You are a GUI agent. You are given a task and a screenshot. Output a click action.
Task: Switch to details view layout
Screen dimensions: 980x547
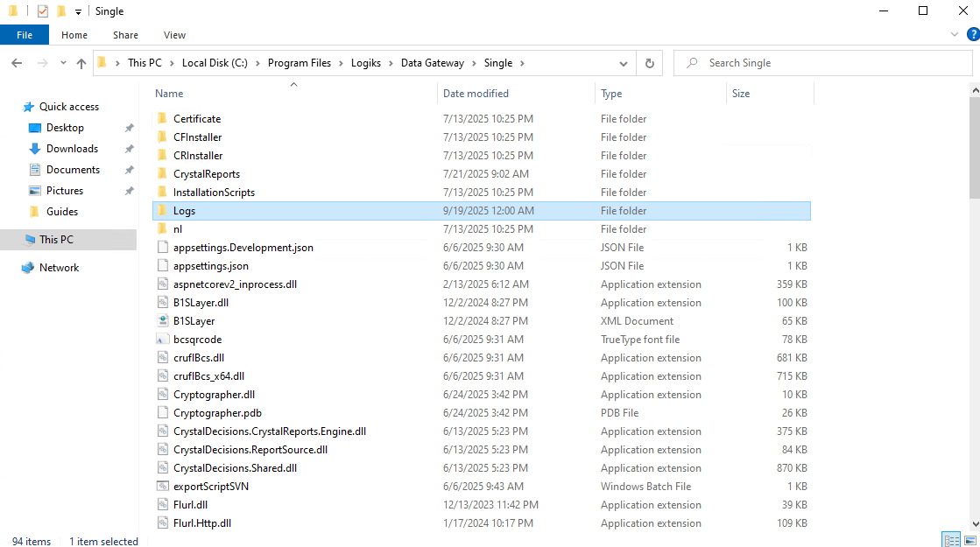[x=950, y=540]
